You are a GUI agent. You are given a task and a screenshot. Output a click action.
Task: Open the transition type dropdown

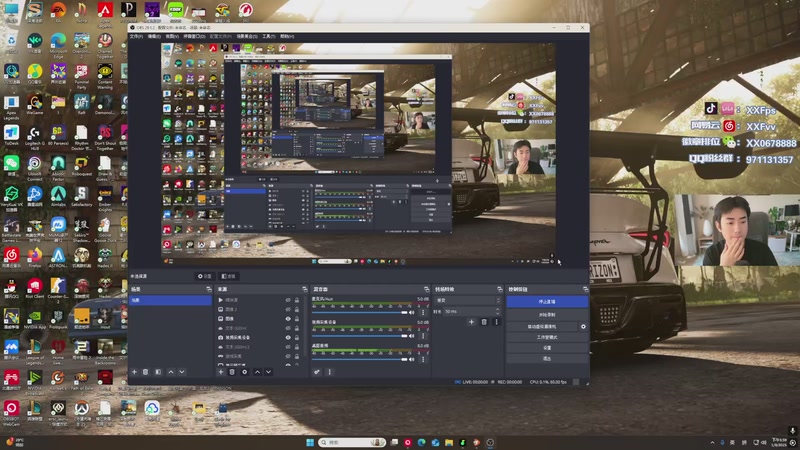[467, 301]
